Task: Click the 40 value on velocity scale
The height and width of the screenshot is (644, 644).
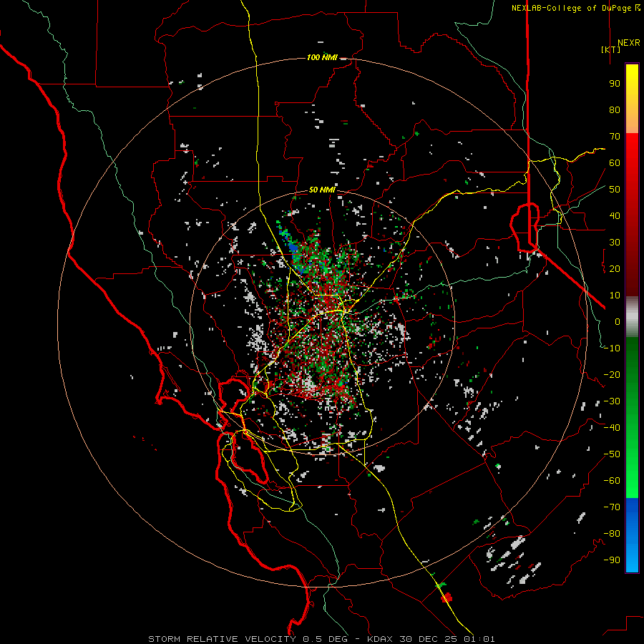Action: (615, 216)
